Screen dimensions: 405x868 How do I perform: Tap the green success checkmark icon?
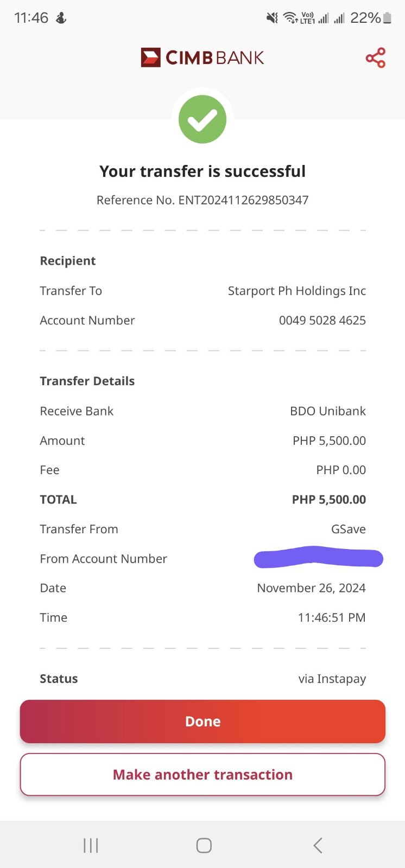(202, 119)
